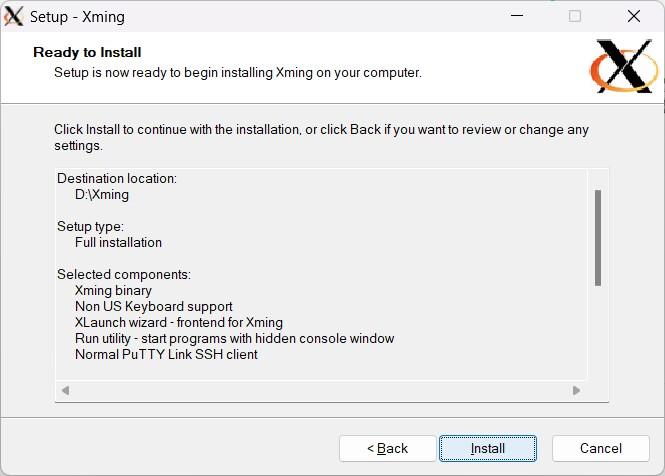
Task: Click the 'Non US Keyboard support' line
Action: coord(153,306)
